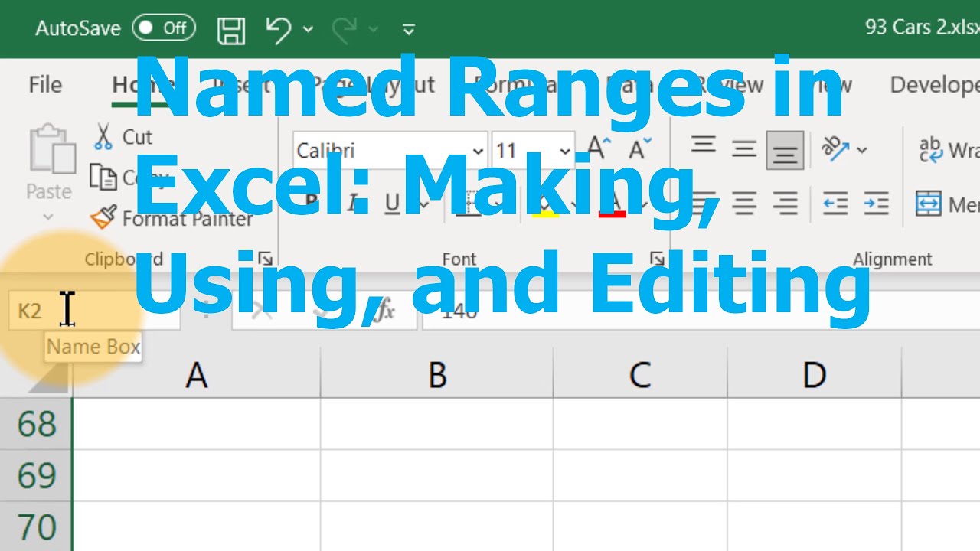
Task: Enable Middle Align for cell text
Action: (x=744, y=148)
